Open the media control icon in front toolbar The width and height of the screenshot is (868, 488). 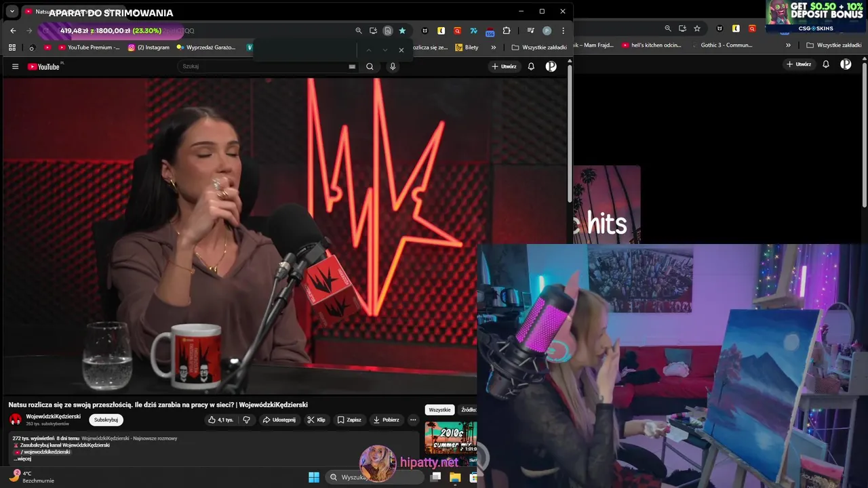tap(530, 30)
